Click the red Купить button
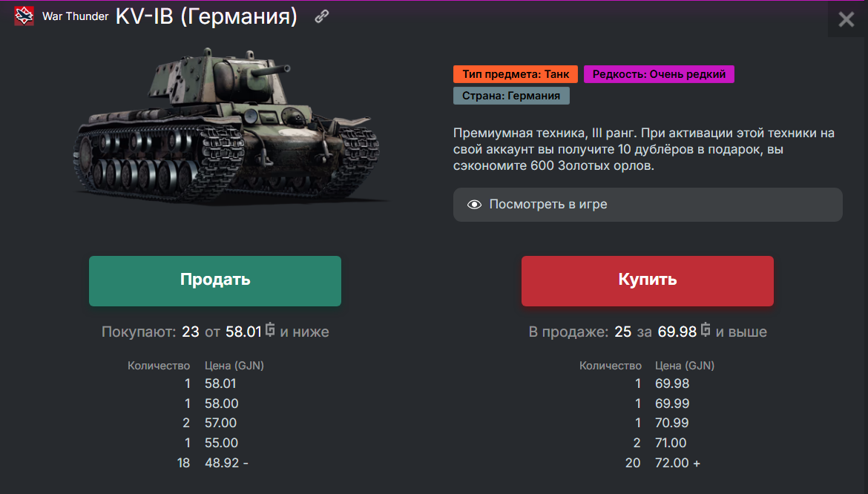 click(647, 280)
